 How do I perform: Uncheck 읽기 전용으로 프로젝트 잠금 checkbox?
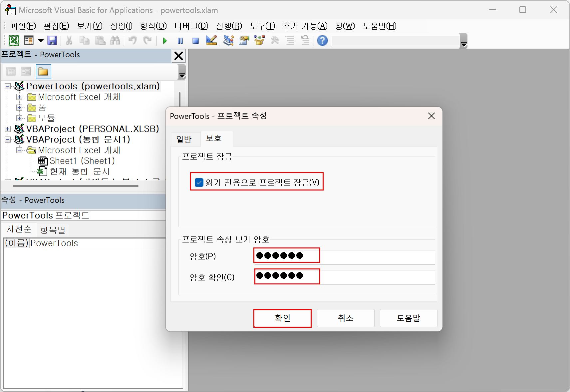click(x=199, y=182)
